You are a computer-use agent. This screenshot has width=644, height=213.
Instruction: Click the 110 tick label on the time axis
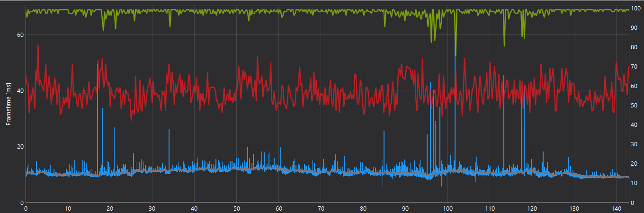point(490,208)
